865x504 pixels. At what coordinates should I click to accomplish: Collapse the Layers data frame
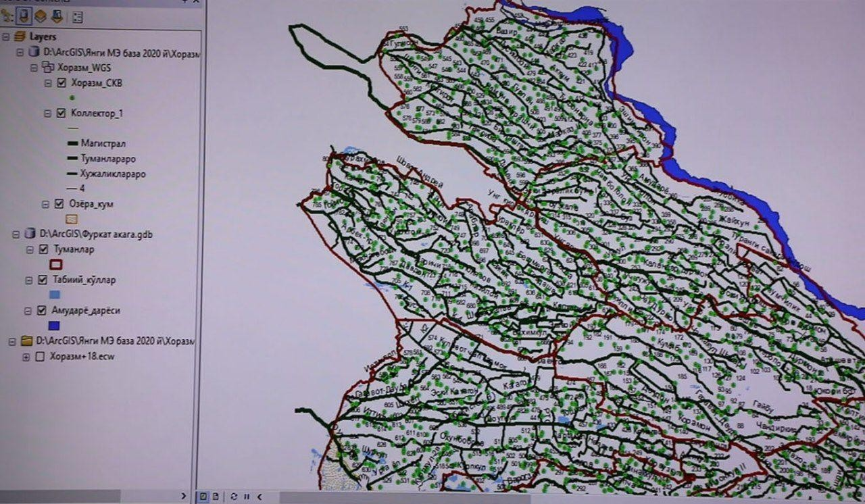click(6, 37)
